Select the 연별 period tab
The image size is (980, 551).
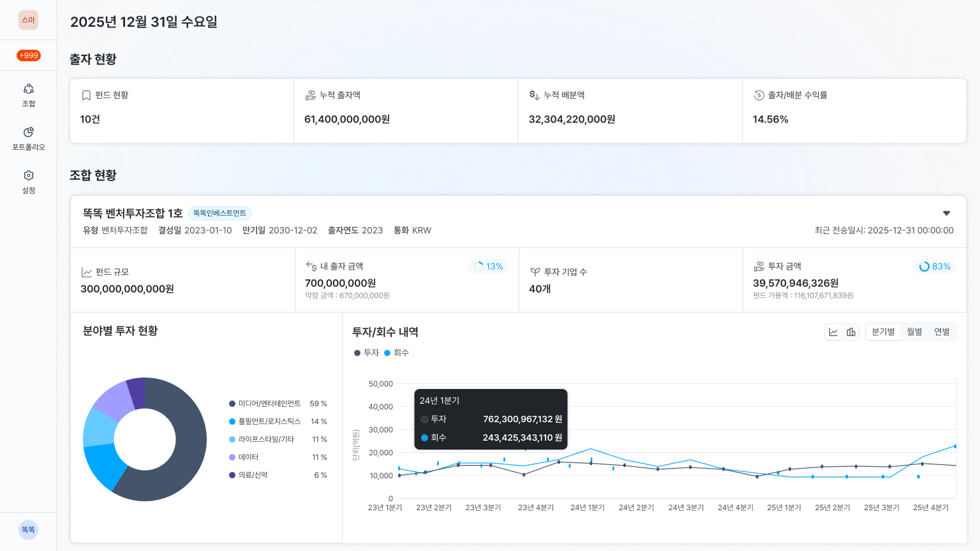pyautogui.click(x=942, y=332)
